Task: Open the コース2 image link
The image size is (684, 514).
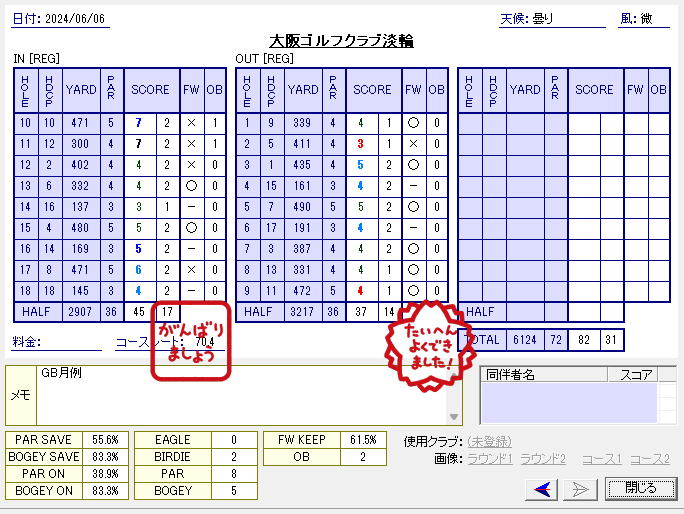Action: point(650,459)
